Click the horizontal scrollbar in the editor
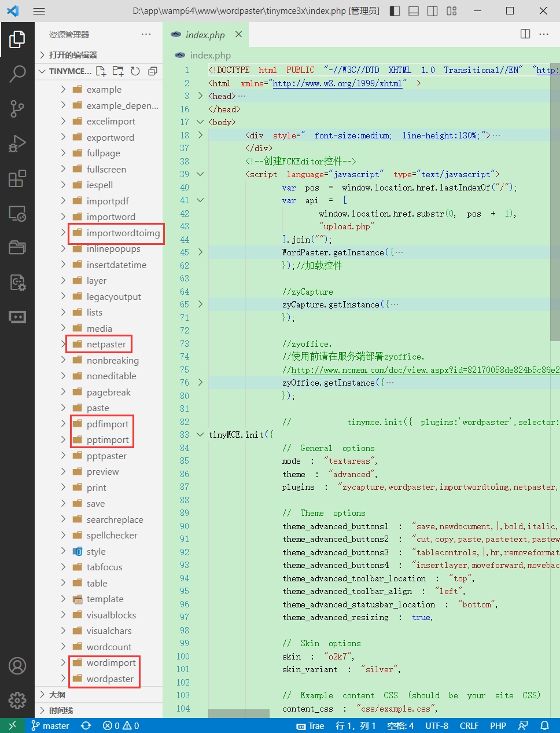The width and height of the screenshot is (560, 733). tap(238, 713)
